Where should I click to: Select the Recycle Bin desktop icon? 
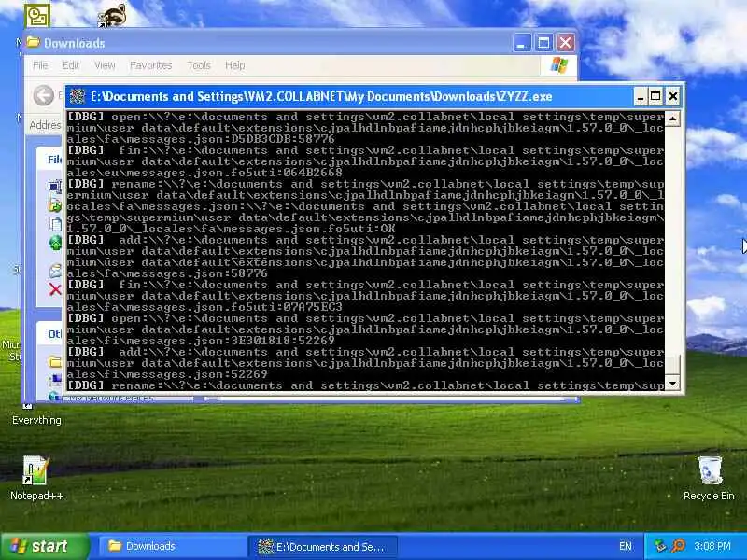click(x=709, y=478)
